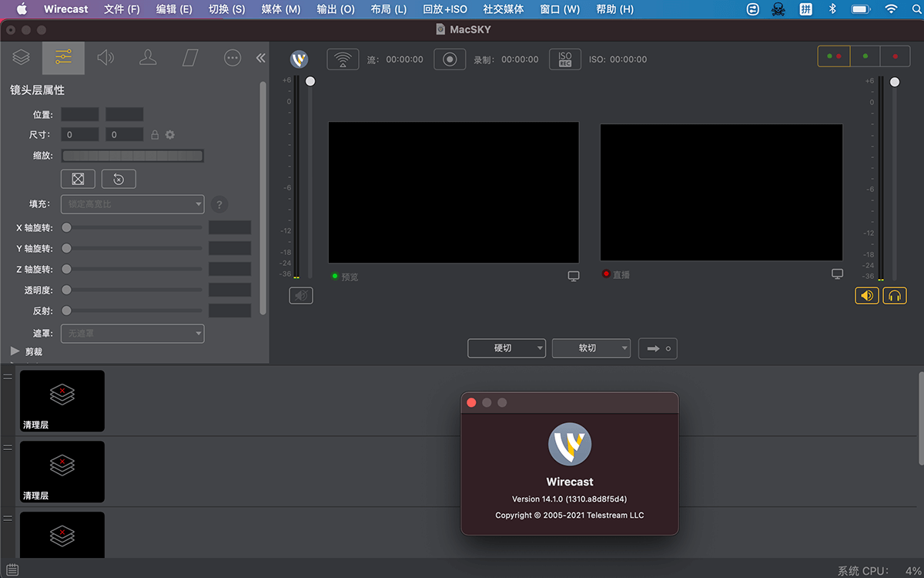The image size is (924, 578).
Task: Open the more options ellipsis tab
Action: tap(233, 58)
